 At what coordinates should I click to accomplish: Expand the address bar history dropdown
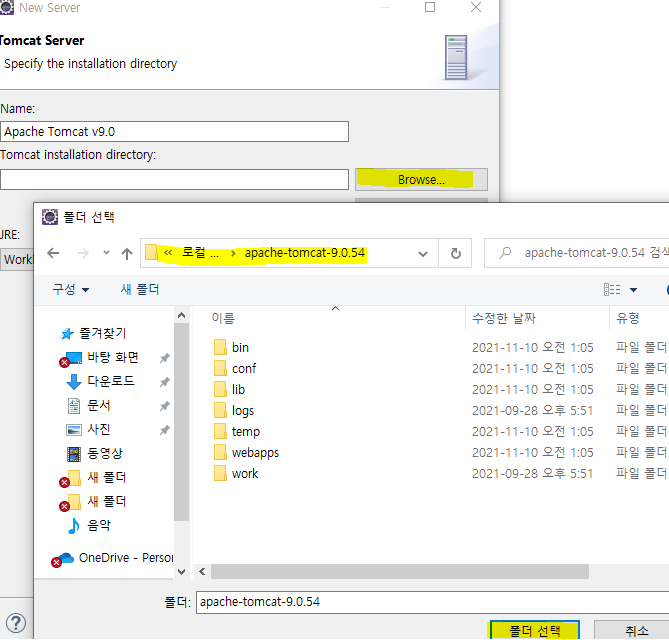[x=423, y=254]
